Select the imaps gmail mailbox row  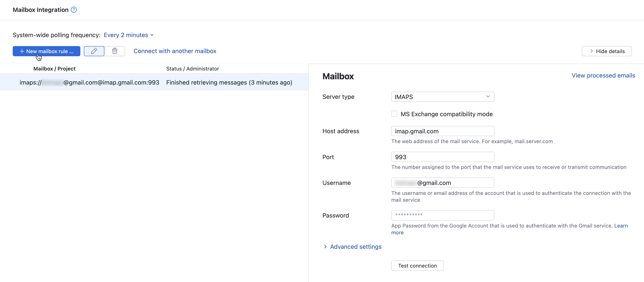coord(154,82)
